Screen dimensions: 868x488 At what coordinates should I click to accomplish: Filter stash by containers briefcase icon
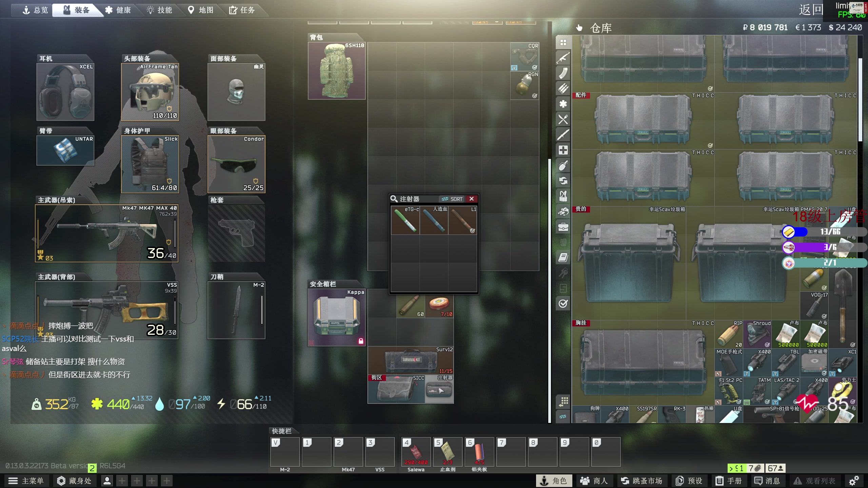pos(563,227)
